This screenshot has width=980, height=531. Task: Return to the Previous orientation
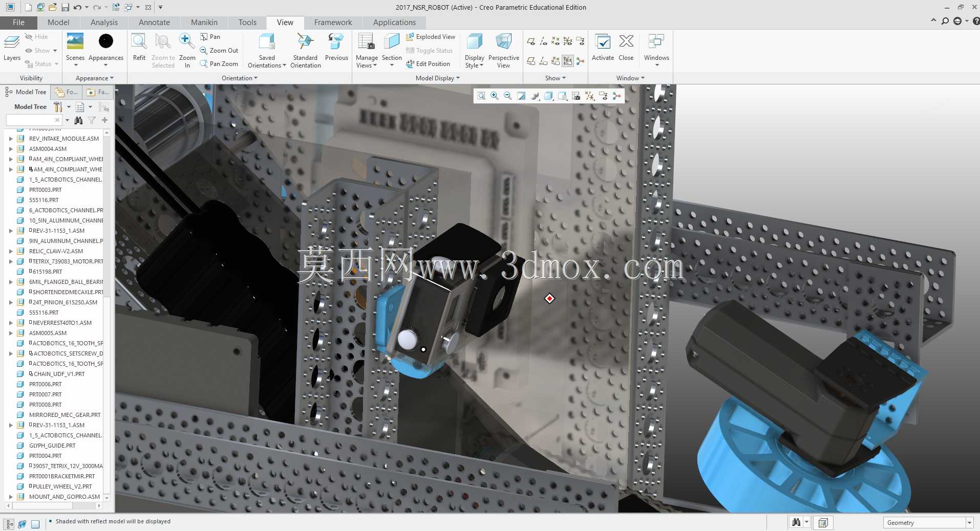336,47
